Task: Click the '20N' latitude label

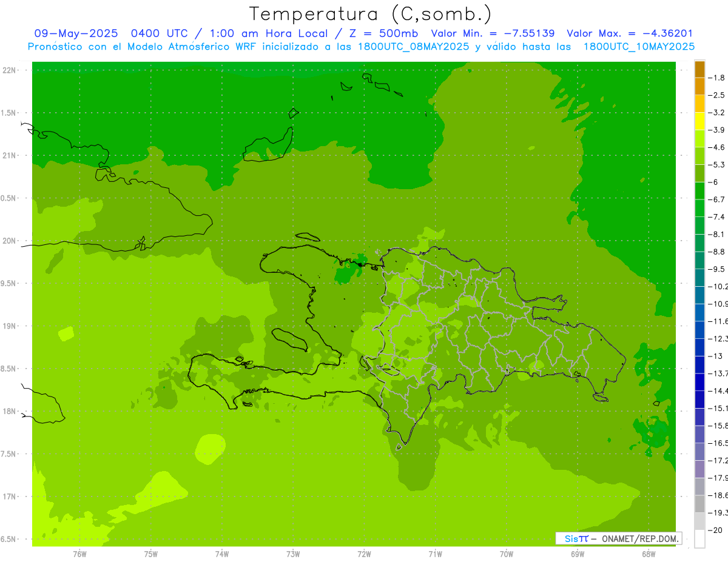Action: [x=10, y=241]
